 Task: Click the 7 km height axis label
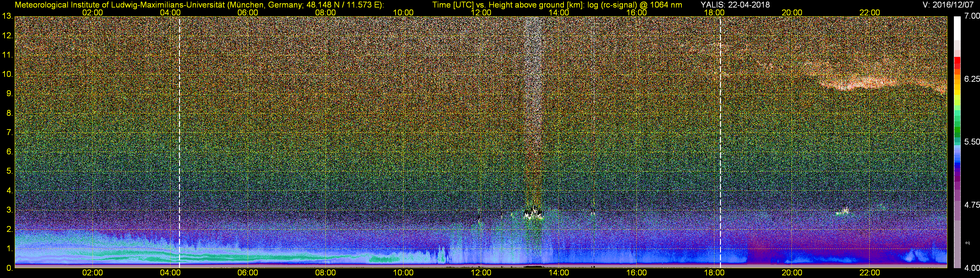click(x=9, y=132)
